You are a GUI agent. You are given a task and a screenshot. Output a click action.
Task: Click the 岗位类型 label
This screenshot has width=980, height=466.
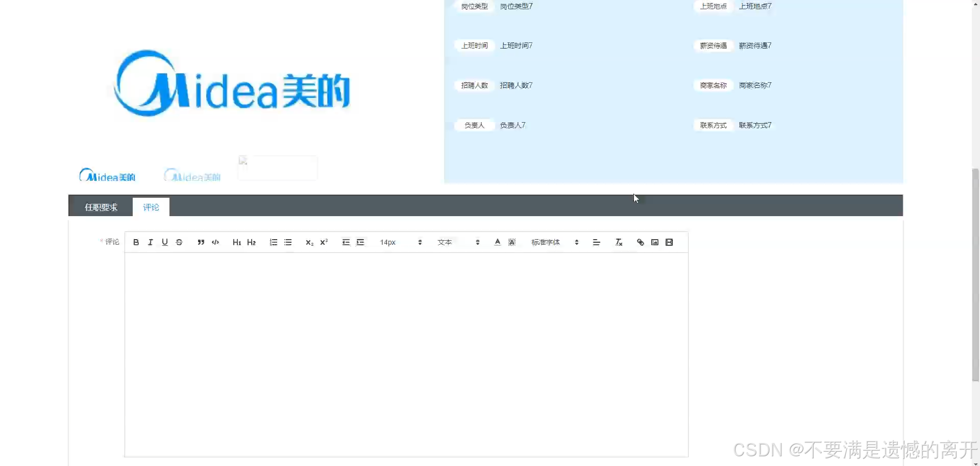point(475,6)
